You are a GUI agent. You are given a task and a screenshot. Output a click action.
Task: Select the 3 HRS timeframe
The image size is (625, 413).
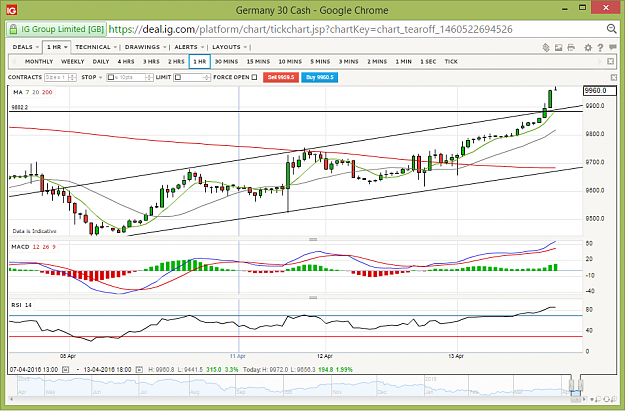pyautogui.click(x=151, y=61)
